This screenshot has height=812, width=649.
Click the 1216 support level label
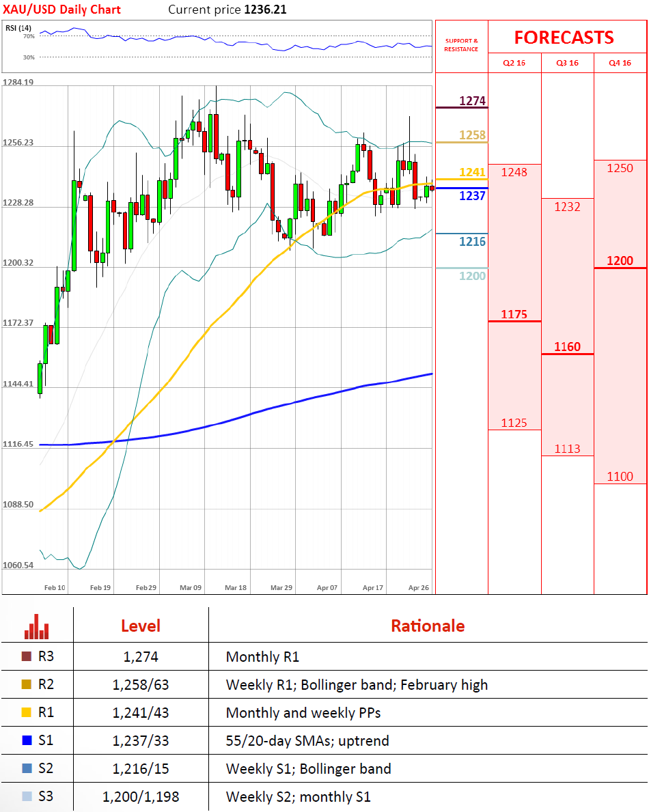[472, 241]
